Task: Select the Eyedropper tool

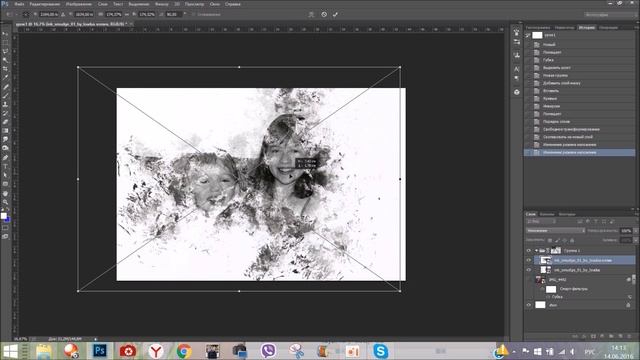Action: point(5,77)
